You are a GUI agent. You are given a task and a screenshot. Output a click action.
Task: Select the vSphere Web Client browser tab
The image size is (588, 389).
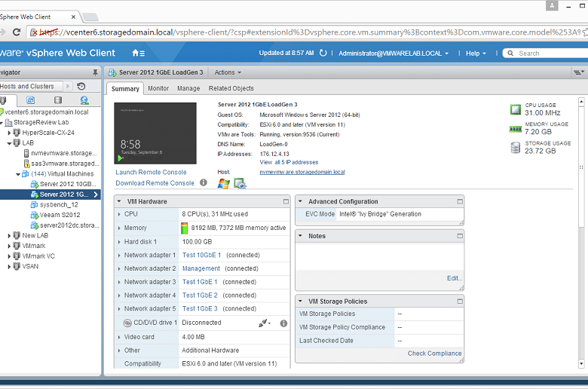pos(38,17)
